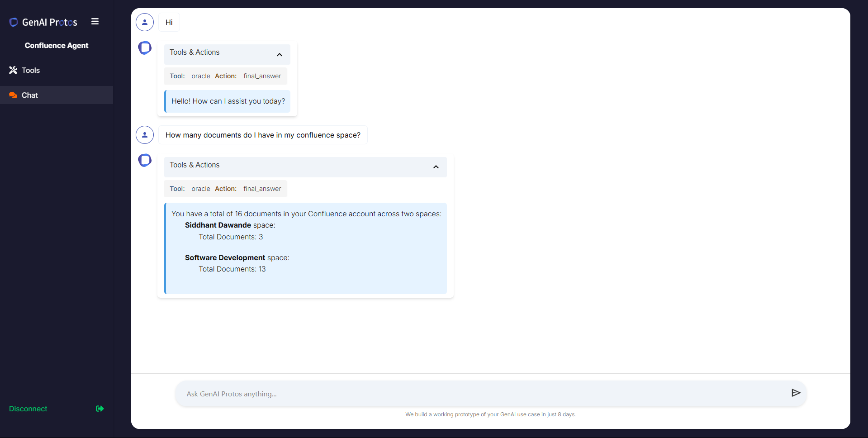Click user avatar beside documents question

[x=145, y=135]
